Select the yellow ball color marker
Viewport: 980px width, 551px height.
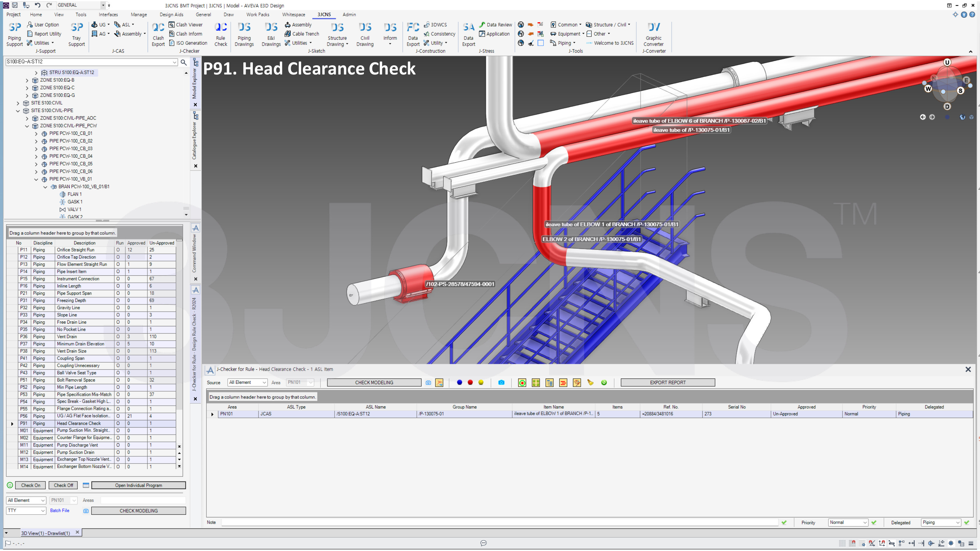tap(481, 382)
